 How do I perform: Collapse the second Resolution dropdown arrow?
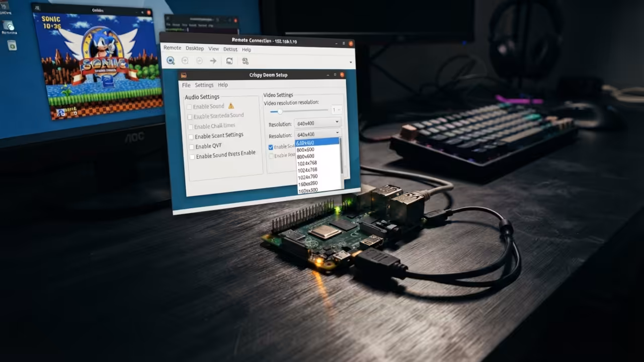click(337, 133)
